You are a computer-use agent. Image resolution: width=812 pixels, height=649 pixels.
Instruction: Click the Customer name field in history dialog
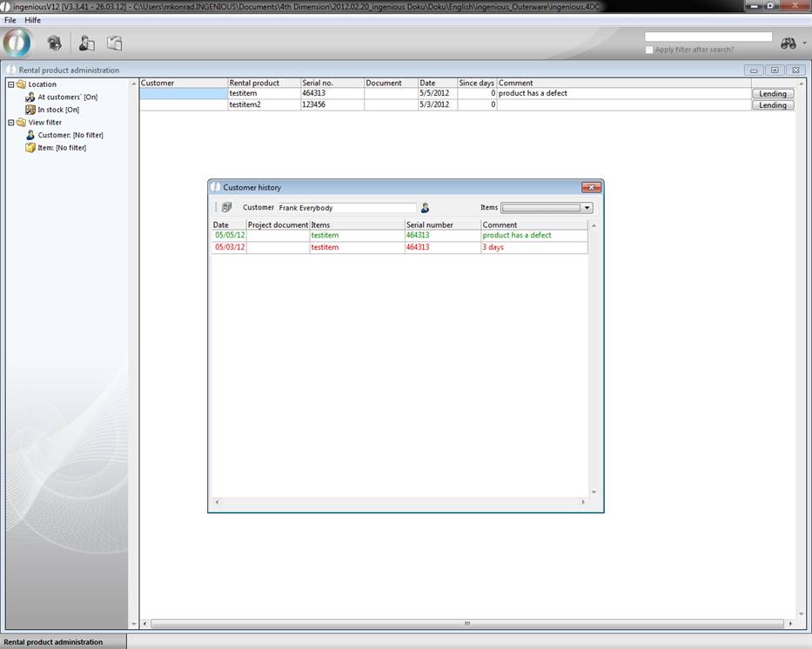point(346,208)
